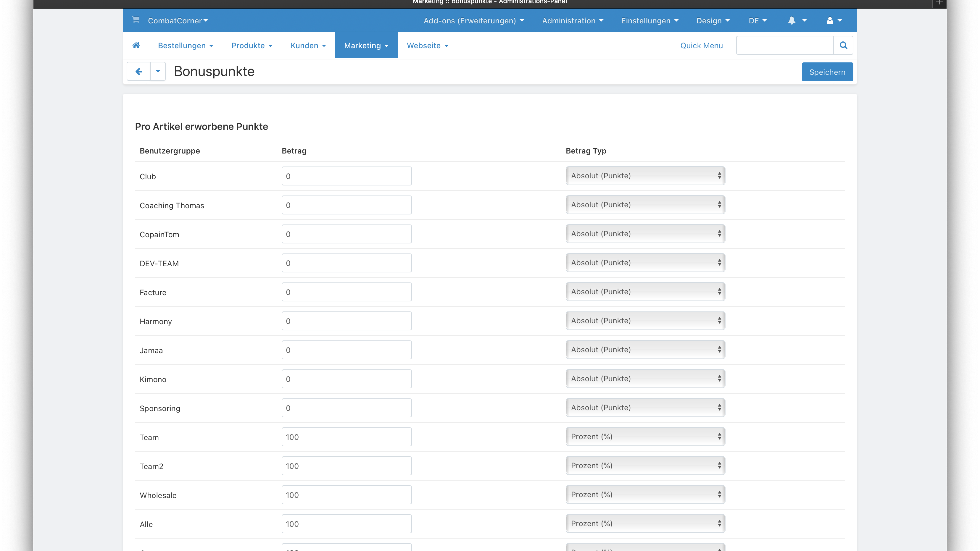Click the shopping cart storefront icon
980x551 pixels.
pyautogui.click(x=136, y=20)
